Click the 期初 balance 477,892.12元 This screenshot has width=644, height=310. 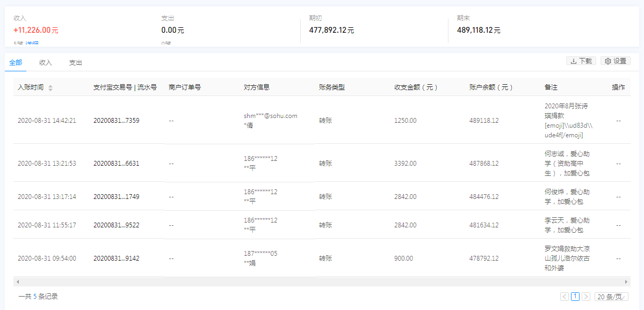pyautogui.click(x=331, y=30)
